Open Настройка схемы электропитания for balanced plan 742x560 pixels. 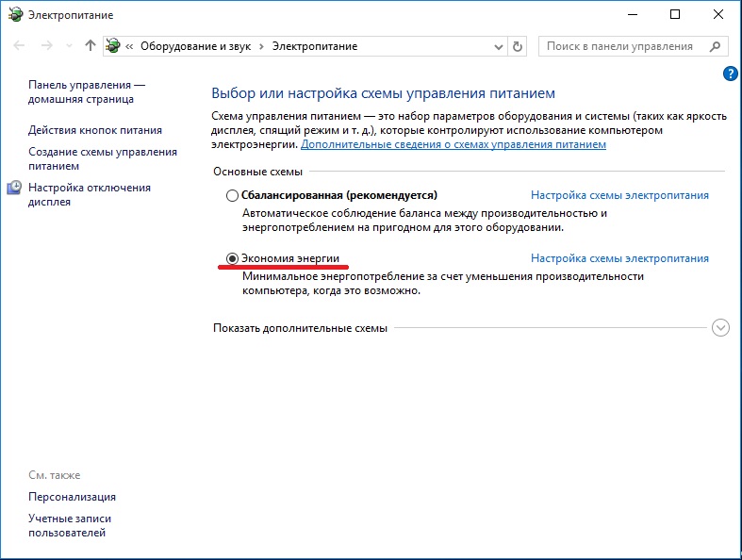point(619,196)
